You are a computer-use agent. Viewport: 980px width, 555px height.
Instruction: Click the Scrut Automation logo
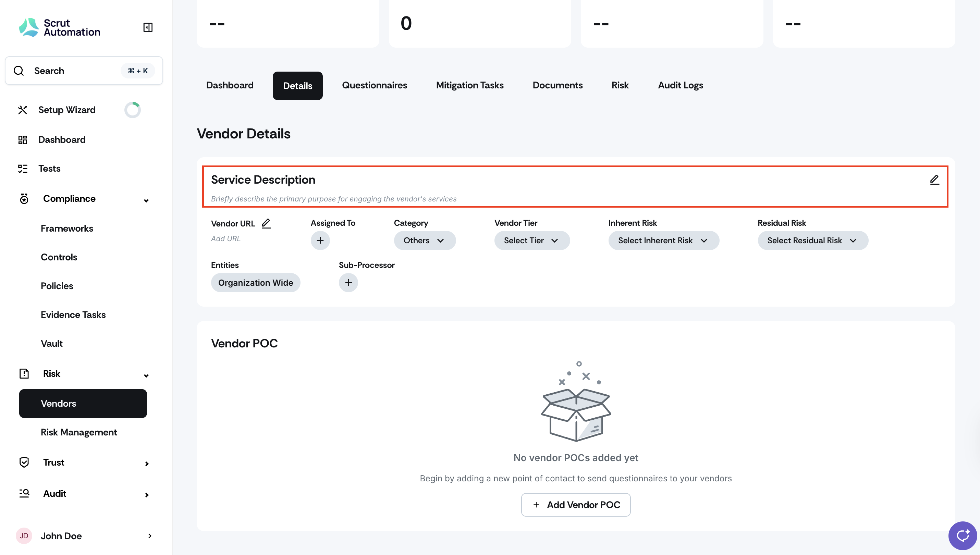pos(60,27)
